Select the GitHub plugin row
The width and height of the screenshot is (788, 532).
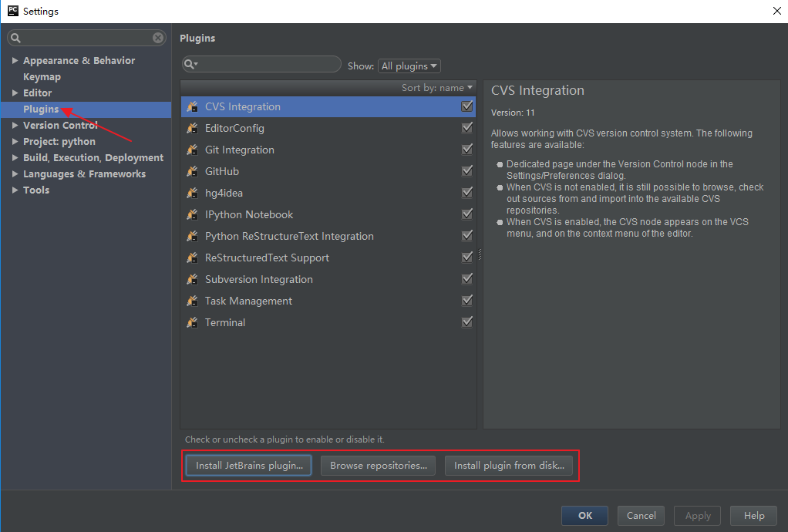click(x=328, y=171)
